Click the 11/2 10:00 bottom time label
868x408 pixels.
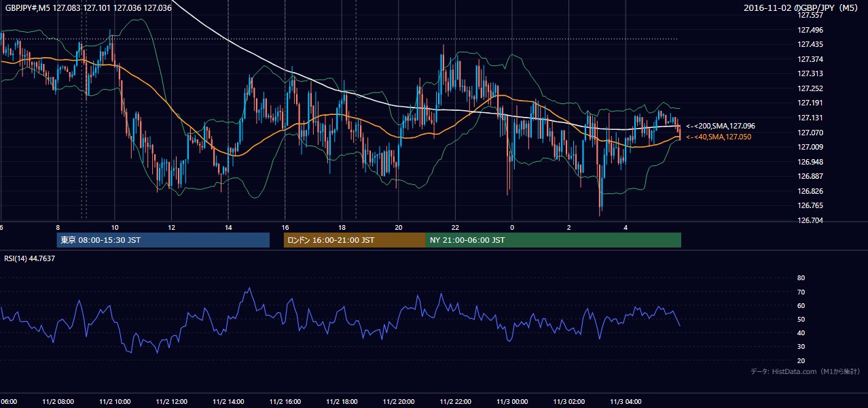point(115,401)
